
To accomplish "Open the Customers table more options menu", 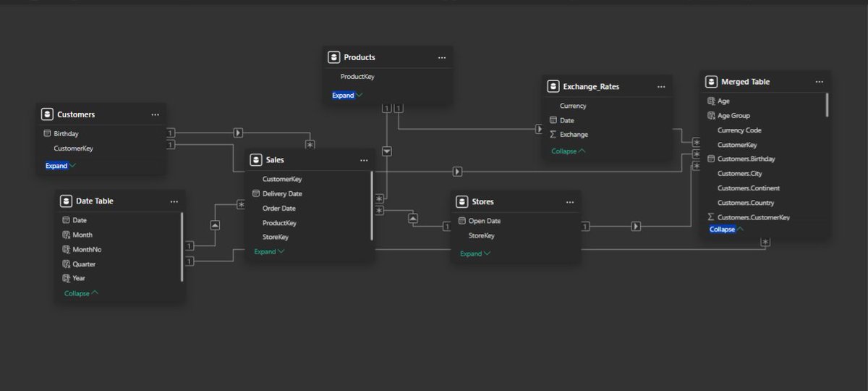I will (155, 114).
